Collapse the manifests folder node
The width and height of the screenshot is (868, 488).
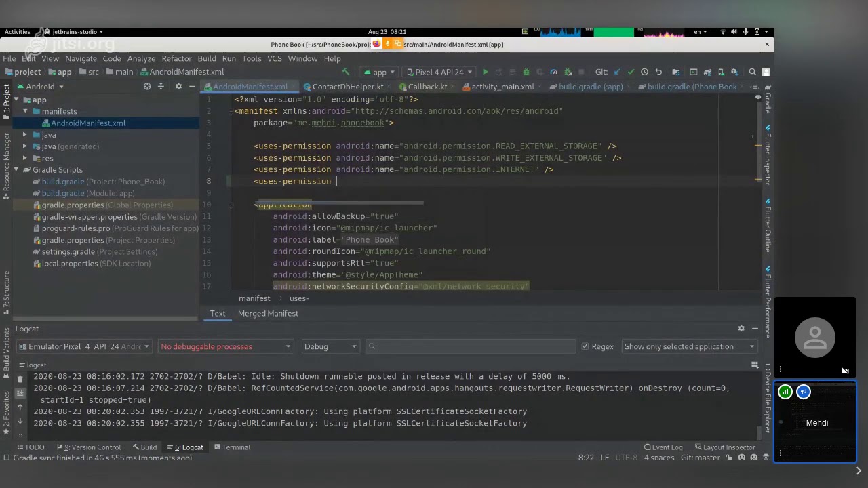(x=25, y=111)
